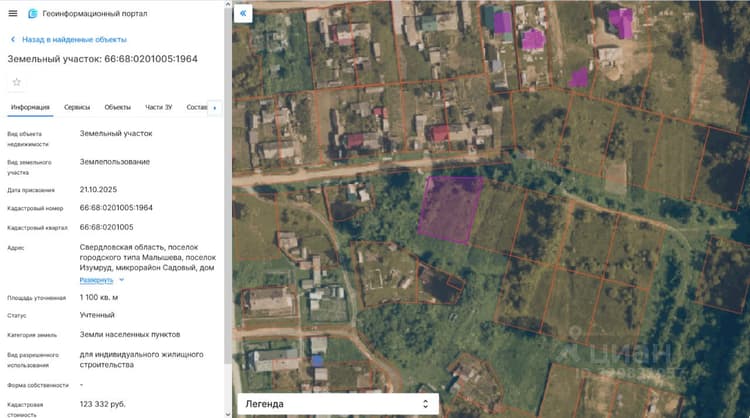Select the Информация tab
The height and width of the screenshot is (418, 750).
tap(30, 107)
